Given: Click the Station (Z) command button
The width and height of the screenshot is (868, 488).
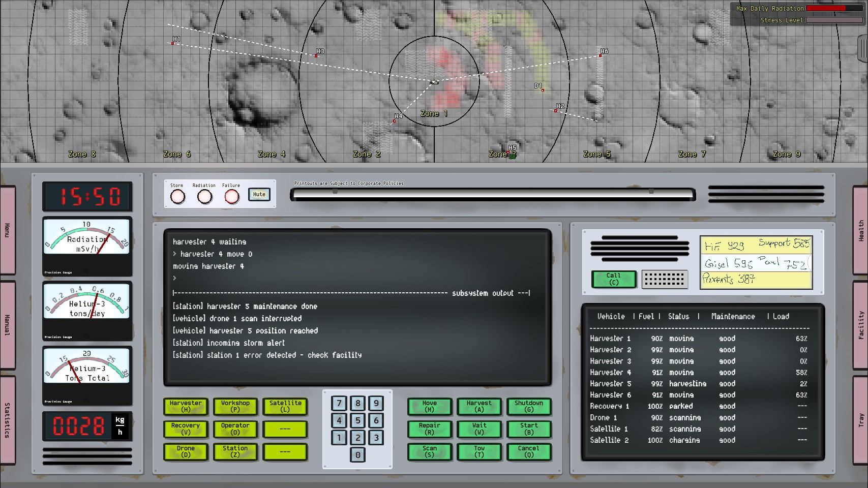Looking at the screenshot, I should [x=235, y=451].
